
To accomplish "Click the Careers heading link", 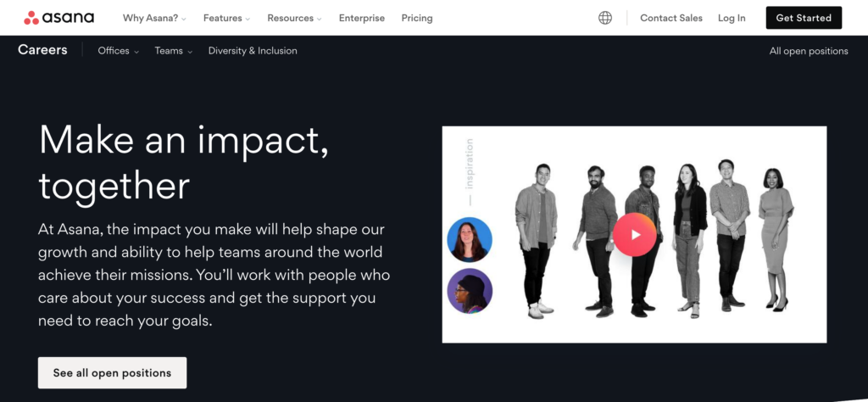I will [42, 50].
